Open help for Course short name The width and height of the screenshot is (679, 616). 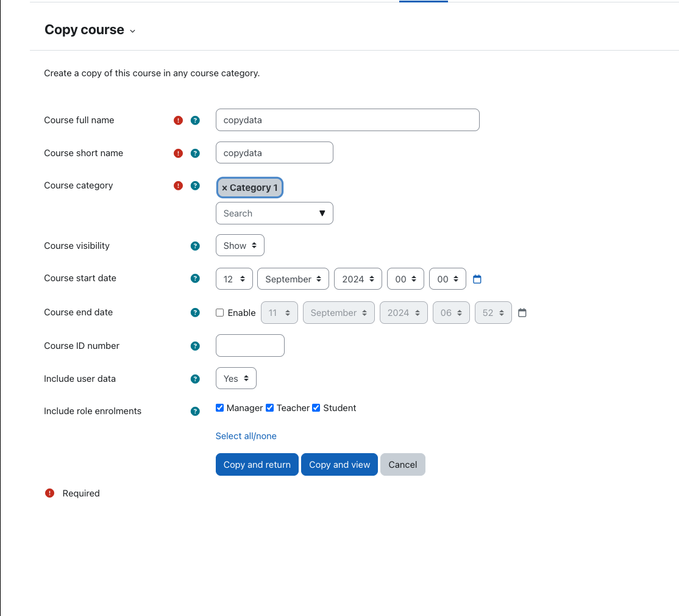(195, 153)
